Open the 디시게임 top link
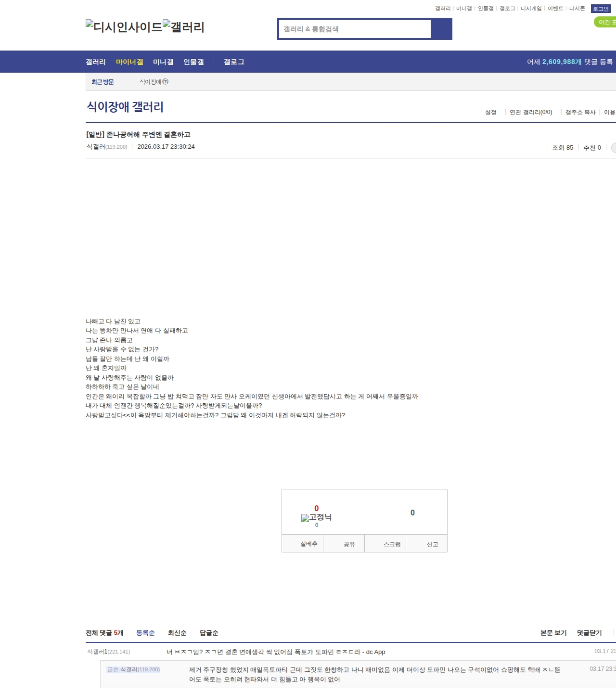616x693 pixels. [x=531, y=9]
